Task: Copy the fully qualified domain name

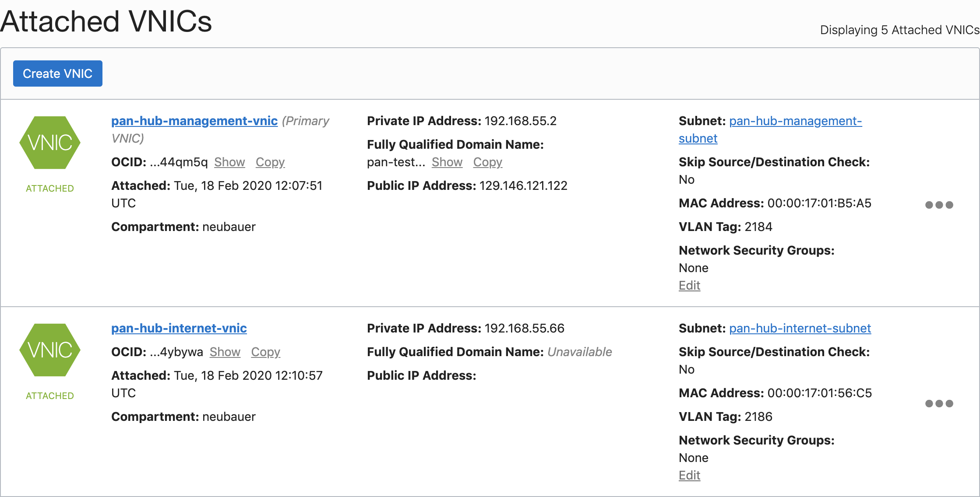Action: pyautogui.click(x=487, y=162)
